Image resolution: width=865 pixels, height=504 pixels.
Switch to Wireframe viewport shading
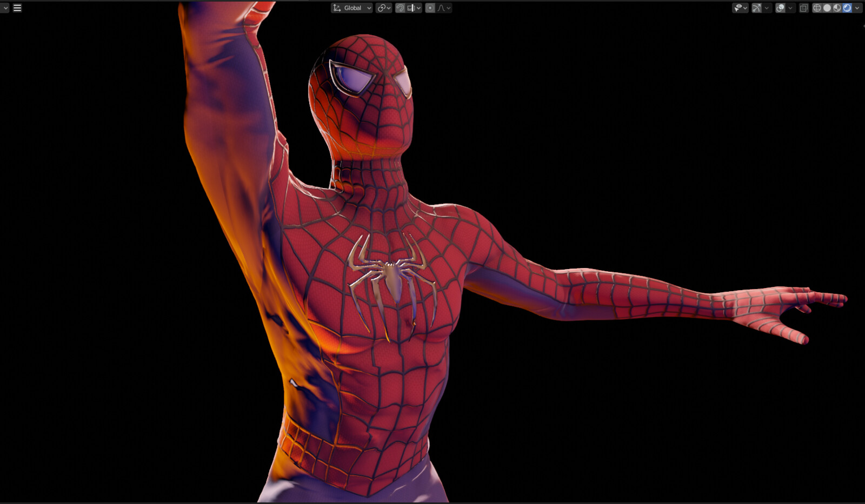(x=817, y=8)
